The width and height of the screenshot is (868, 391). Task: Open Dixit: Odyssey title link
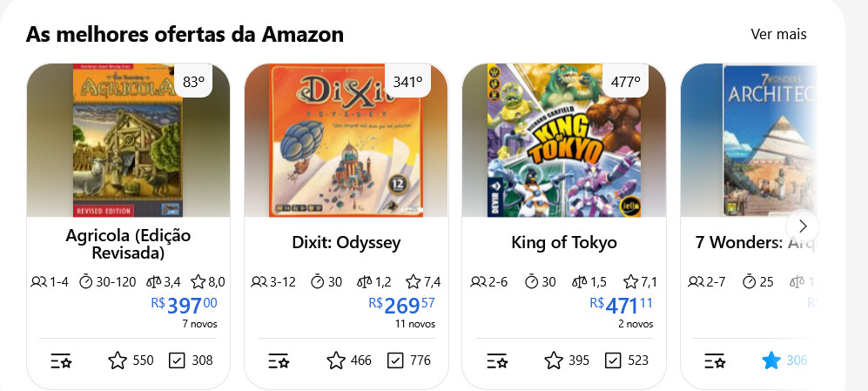pos(346,243)
